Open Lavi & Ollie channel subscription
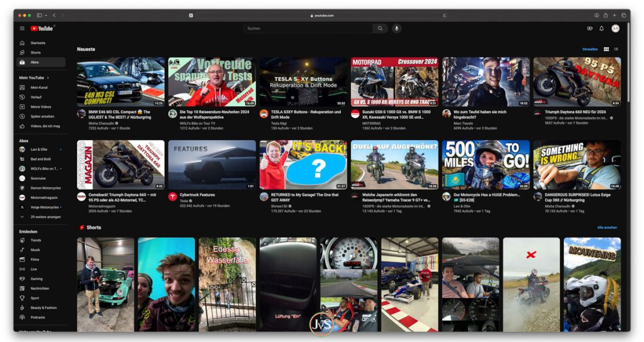This screenshot has width=644, height=342. 41,150
